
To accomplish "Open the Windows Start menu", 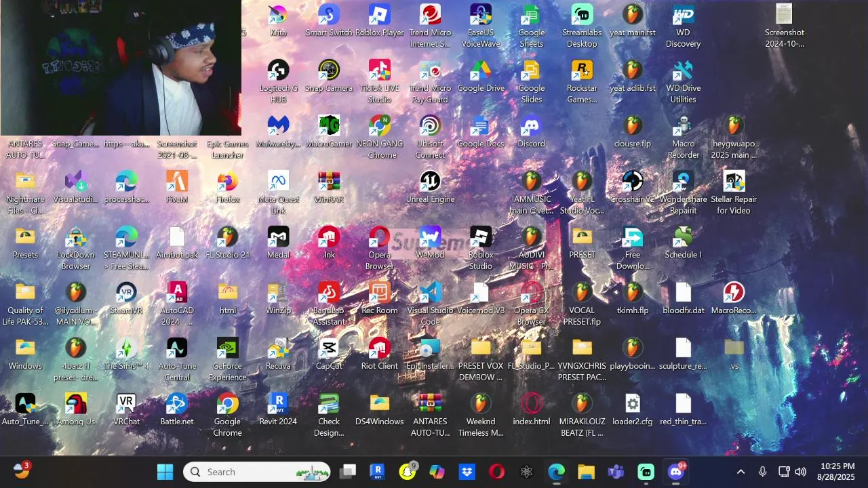I will 165,472.
